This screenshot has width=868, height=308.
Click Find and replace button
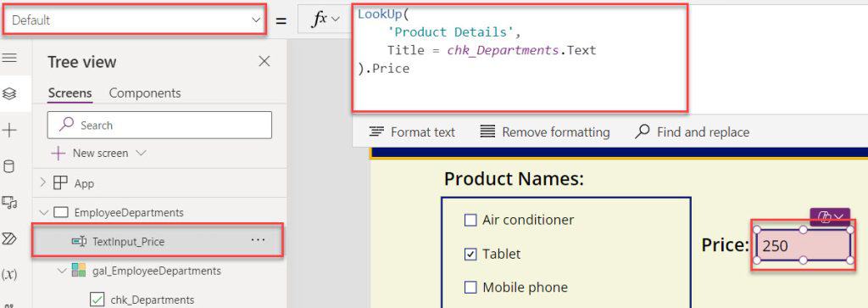[x=692, y=132]
